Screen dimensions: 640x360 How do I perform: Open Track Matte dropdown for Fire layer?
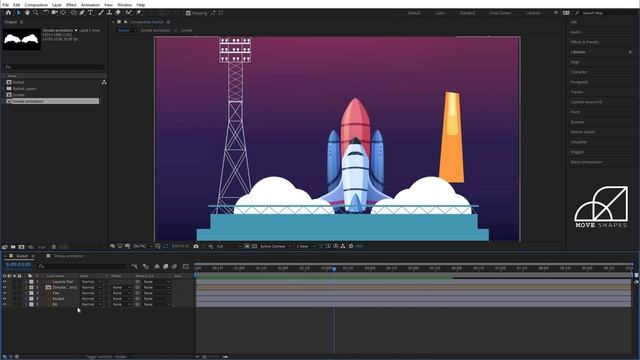click(121, 293)
